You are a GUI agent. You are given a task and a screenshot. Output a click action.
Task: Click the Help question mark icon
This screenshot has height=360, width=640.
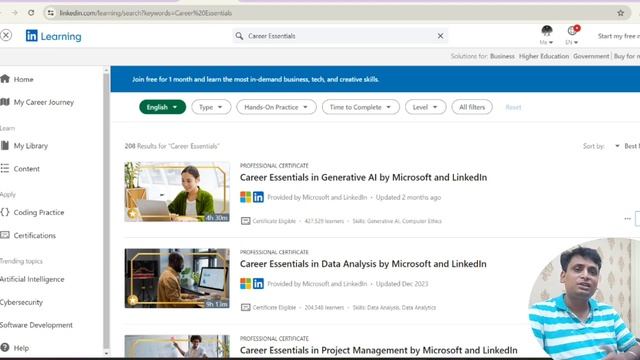[x=5, y=347]
